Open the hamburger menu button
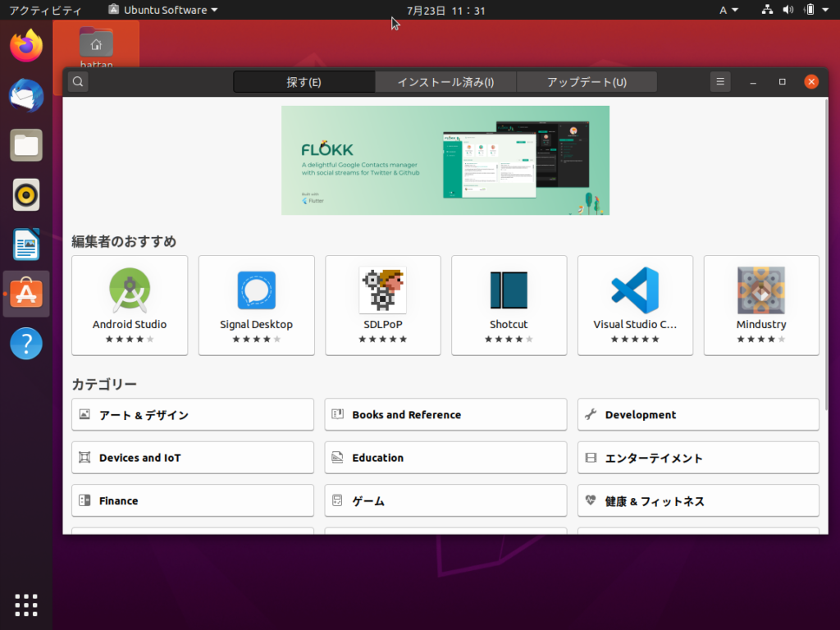The image size is (840, 630). coord(720,82)
